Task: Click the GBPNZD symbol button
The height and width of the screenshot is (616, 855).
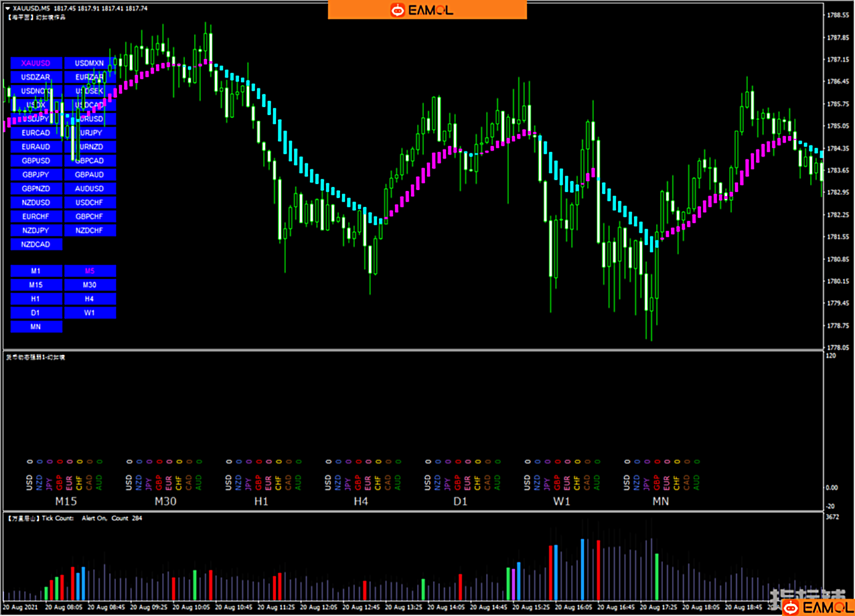Action: pos(36,189)
